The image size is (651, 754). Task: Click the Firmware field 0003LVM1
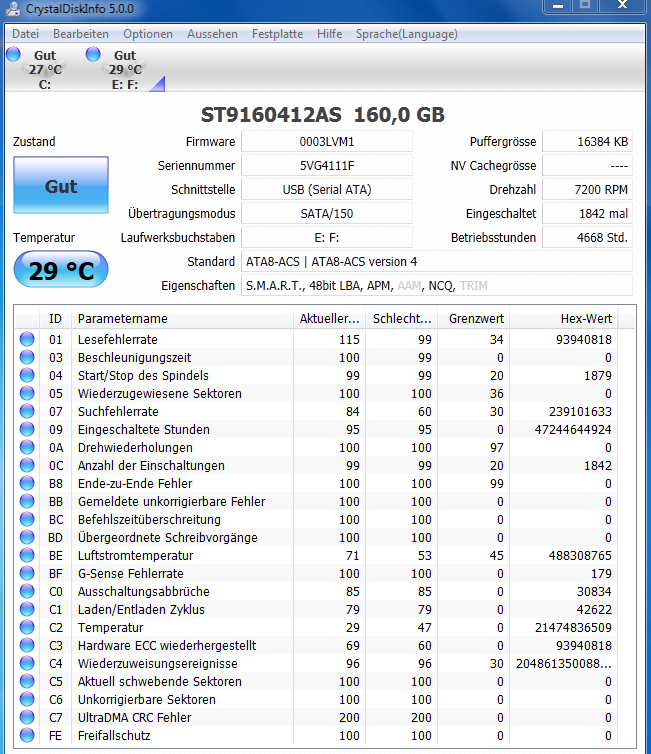point(327,141)
